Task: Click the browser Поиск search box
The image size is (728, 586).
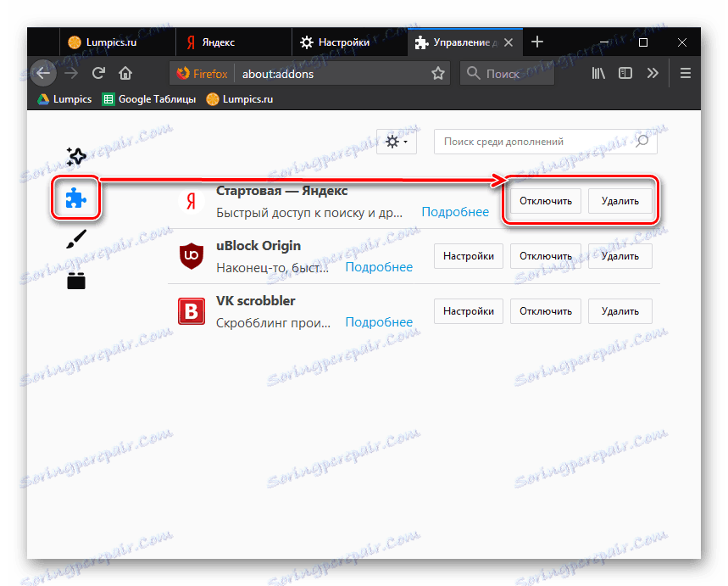Action: coord(507,74)
